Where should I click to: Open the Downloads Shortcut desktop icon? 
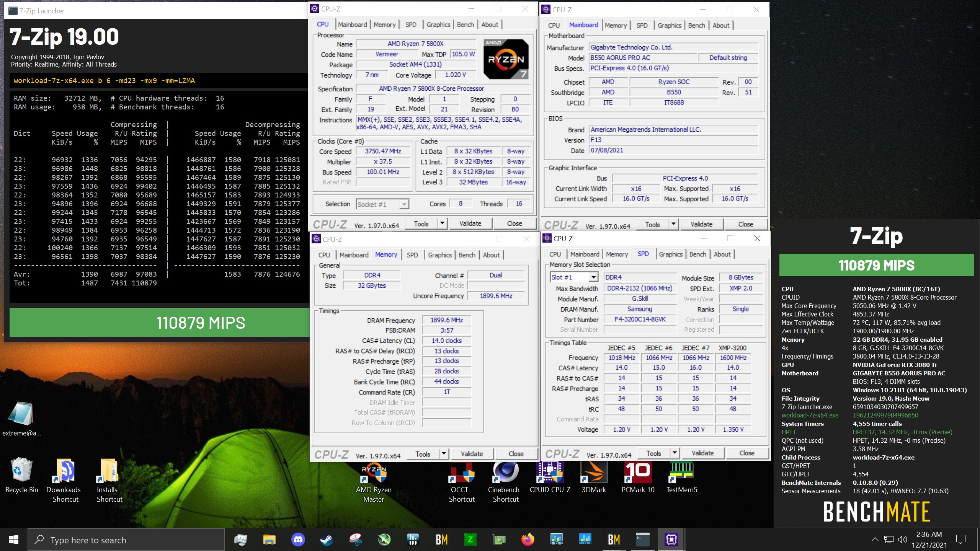tap(65, 481)
